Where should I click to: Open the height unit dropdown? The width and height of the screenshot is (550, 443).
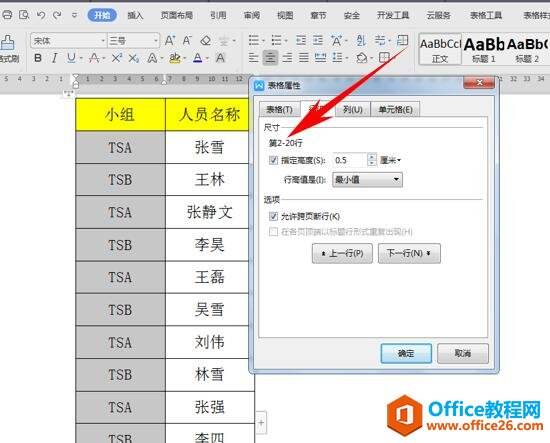coord(390,160)
